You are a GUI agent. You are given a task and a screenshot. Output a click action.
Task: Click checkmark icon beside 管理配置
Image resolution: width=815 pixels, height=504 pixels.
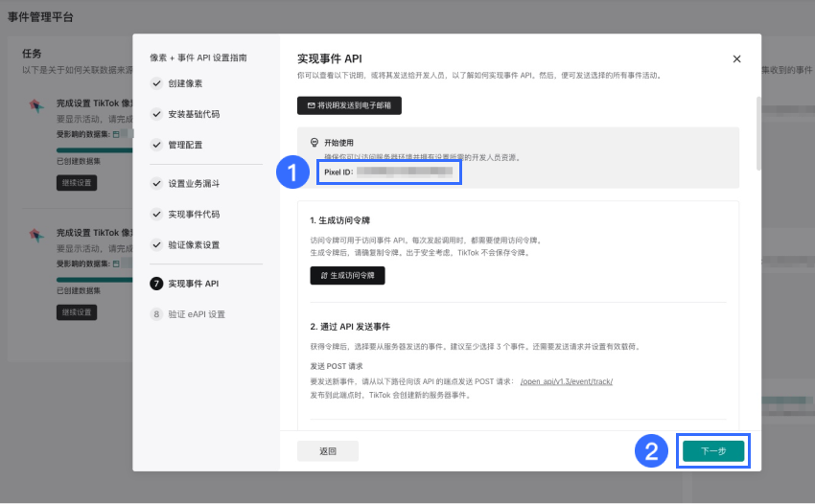click(156, 145)
